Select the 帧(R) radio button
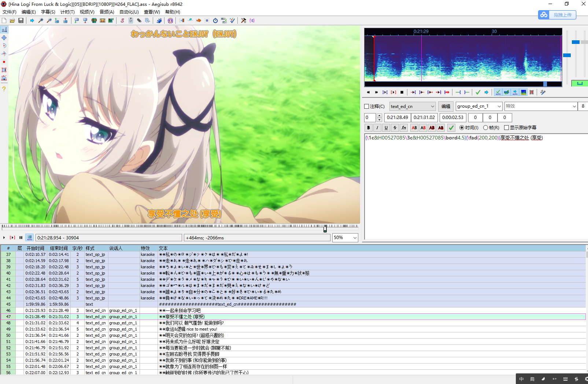The image size is (588, 384). pos(485,128)
